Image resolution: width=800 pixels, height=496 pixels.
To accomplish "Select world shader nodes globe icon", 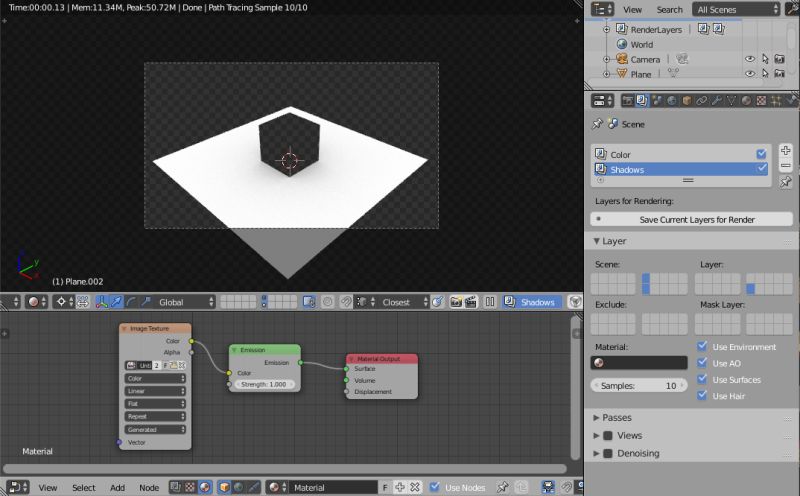I will click(239, 487).
